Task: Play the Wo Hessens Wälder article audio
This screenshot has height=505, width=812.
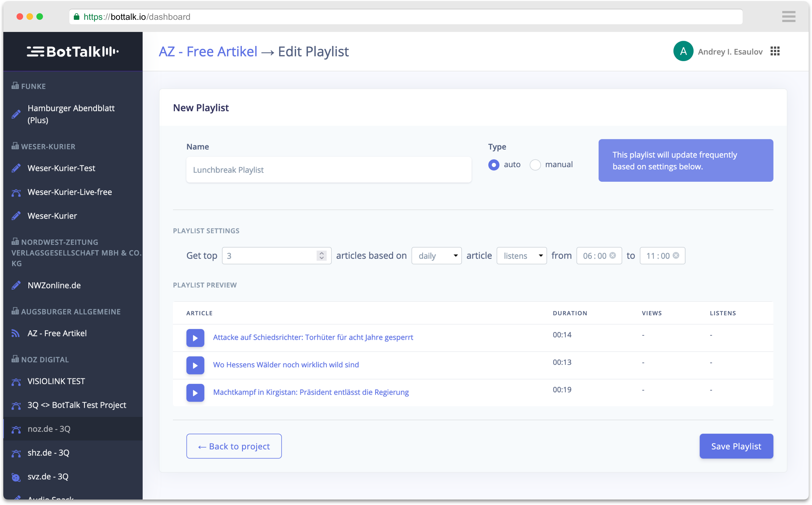Action: pos(195,365)
